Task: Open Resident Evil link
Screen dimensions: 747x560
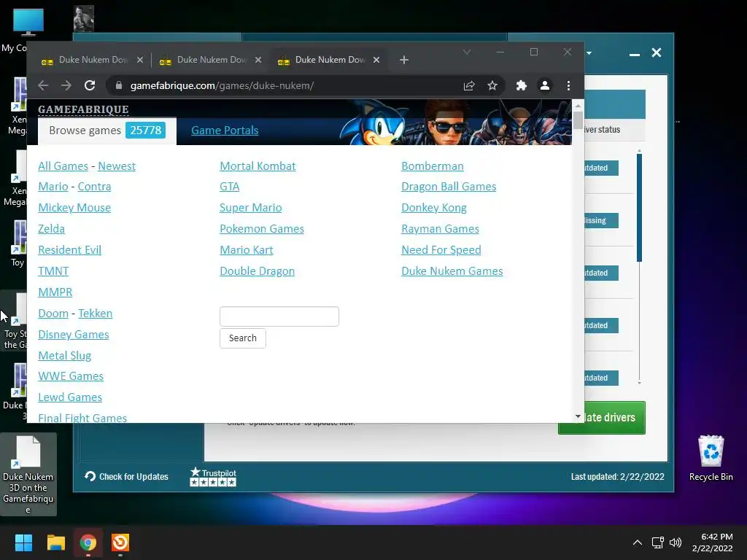Action: 69,250
